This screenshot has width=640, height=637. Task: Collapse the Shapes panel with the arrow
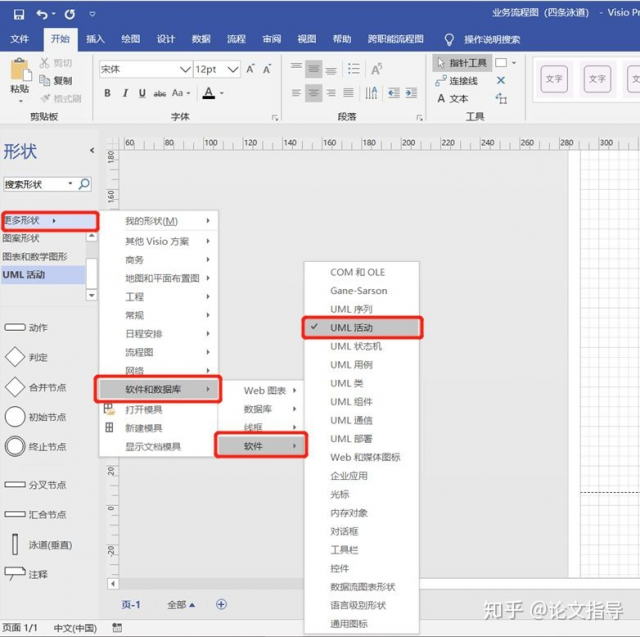(x=92, y=150)
